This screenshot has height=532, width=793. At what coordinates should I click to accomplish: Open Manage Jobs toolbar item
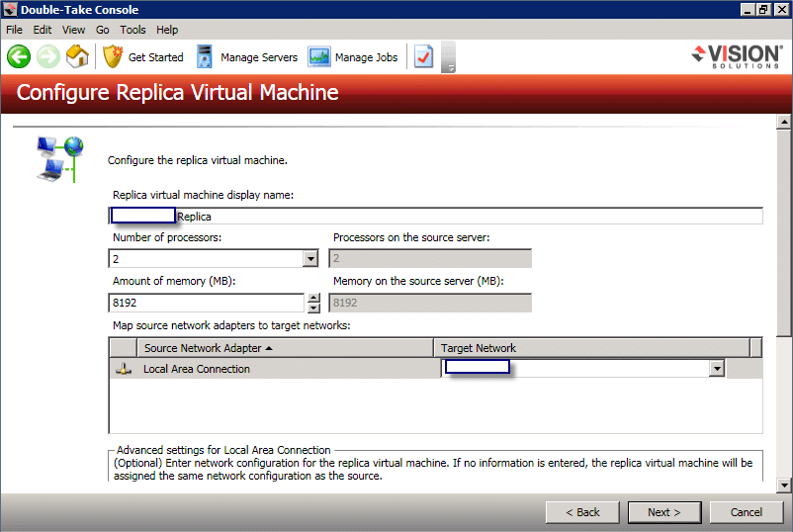(x=354, y=57)
